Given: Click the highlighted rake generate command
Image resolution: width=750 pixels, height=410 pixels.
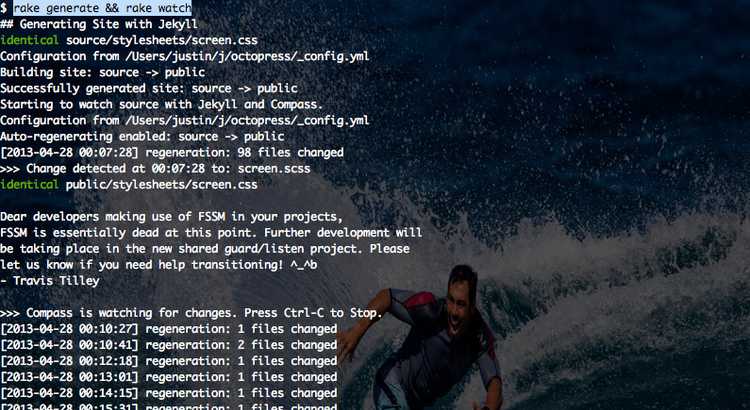Looking at the screenshot, I should tap(102, 8).
